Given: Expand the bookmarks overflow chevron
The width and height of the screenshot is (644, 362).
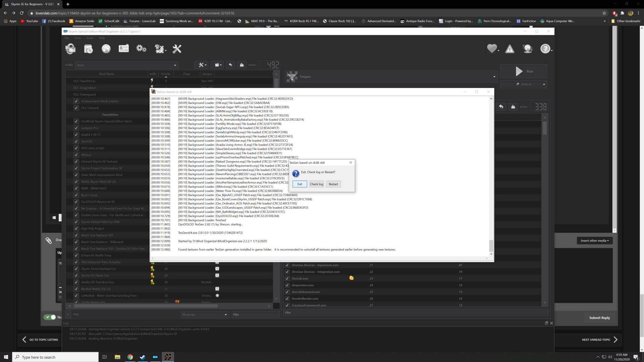Looking at the screenshot, I should point(604,21).
